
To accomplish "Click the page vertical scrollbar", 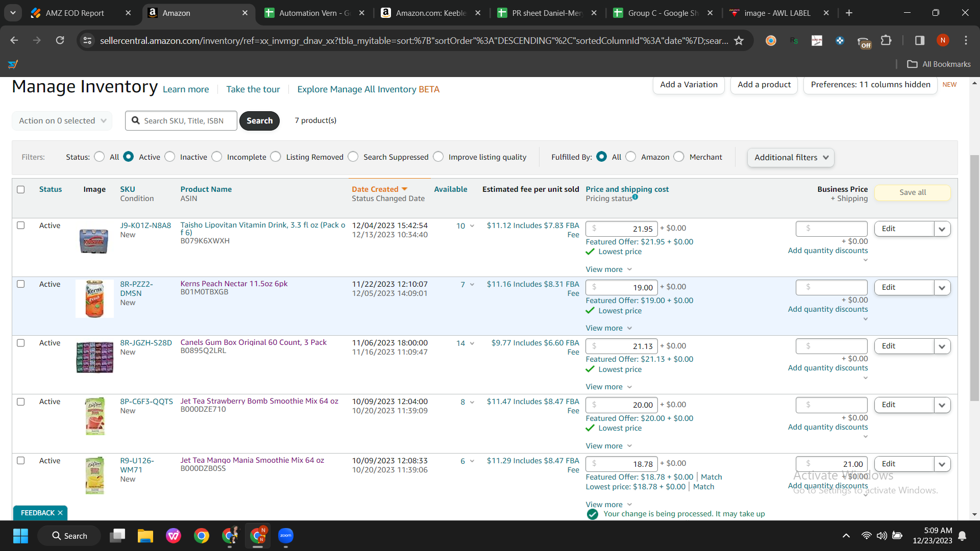I will click(974, 278).
